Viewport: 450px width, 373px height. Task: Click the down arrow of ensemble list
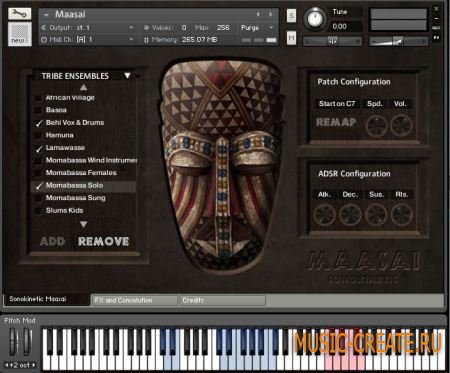(x=84, y=224)
